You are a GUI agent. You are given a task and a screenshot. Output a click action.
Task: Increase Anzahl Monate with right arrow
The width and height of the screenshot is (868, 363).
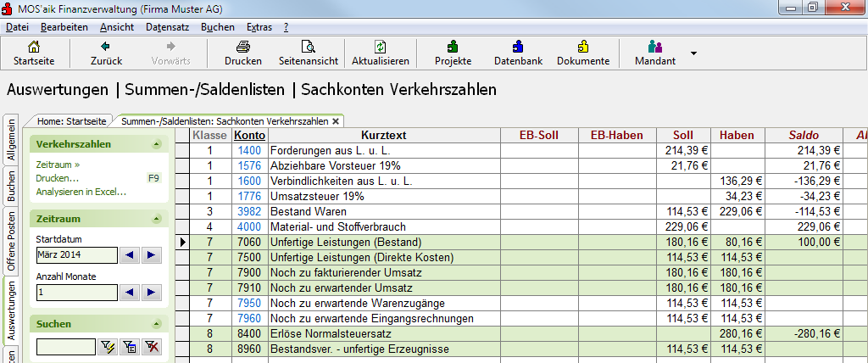[x=151, y=292]
